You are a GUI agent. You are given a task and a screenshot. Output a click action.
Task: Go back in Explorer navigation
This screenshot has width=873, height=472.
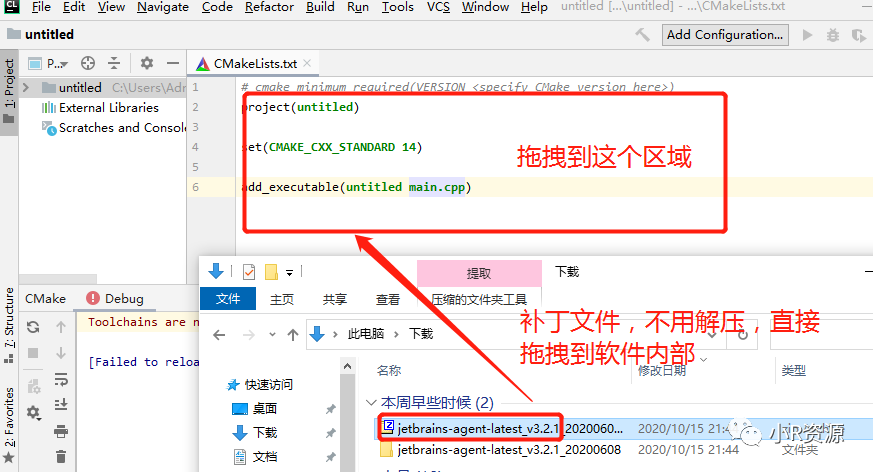click(x=219, y=335)
